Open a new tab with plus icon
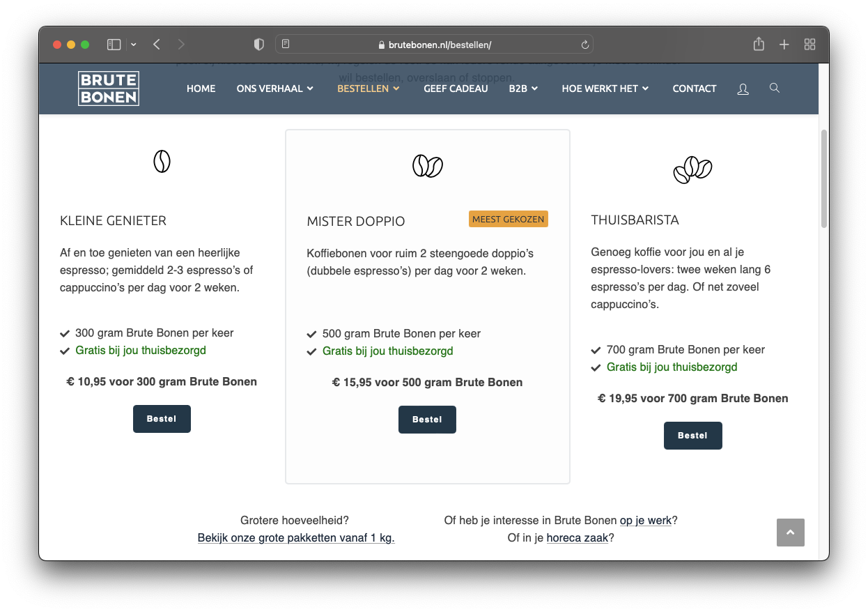868x612 pixels. [784, 45]
